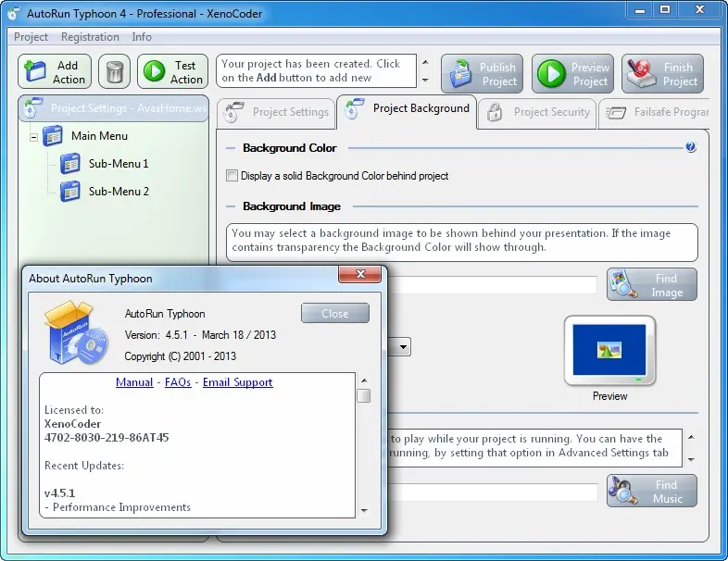Select Main Menu in the tree
Image resolution: width=728 pixels, height=561 pixels.
tap(99, 136)
